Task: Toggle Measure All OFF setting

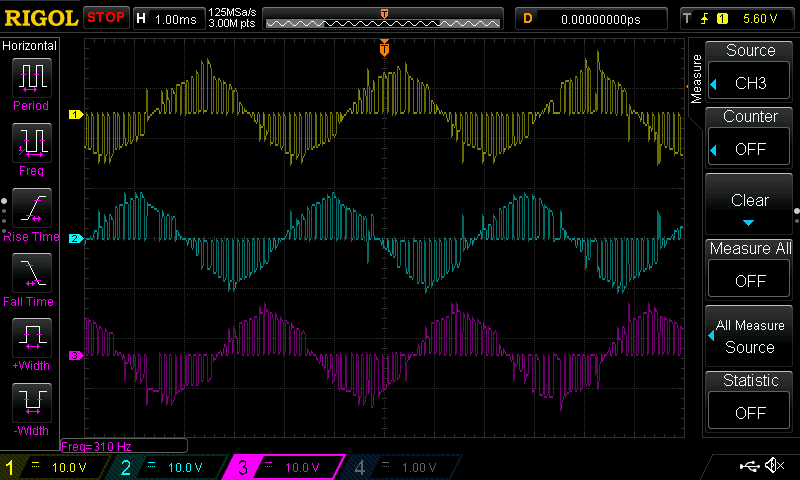Action: 749,281
